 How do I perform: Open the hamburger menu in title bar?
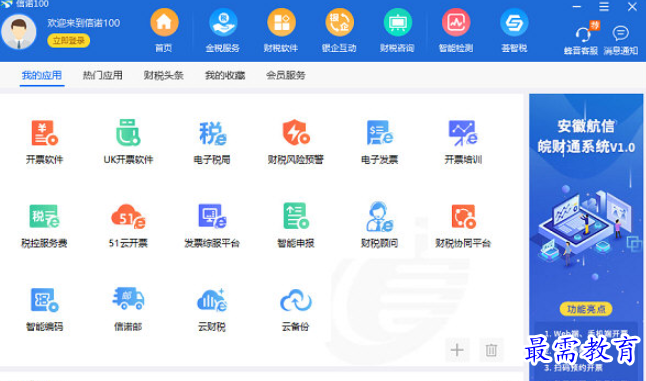pos(604,7)
